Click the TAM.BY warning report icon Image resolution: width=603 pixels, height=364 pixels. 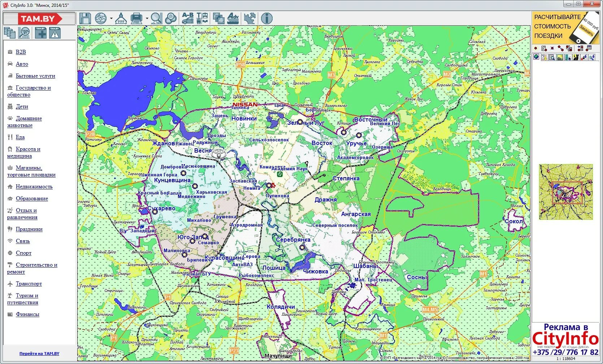[x=55, y=33]
